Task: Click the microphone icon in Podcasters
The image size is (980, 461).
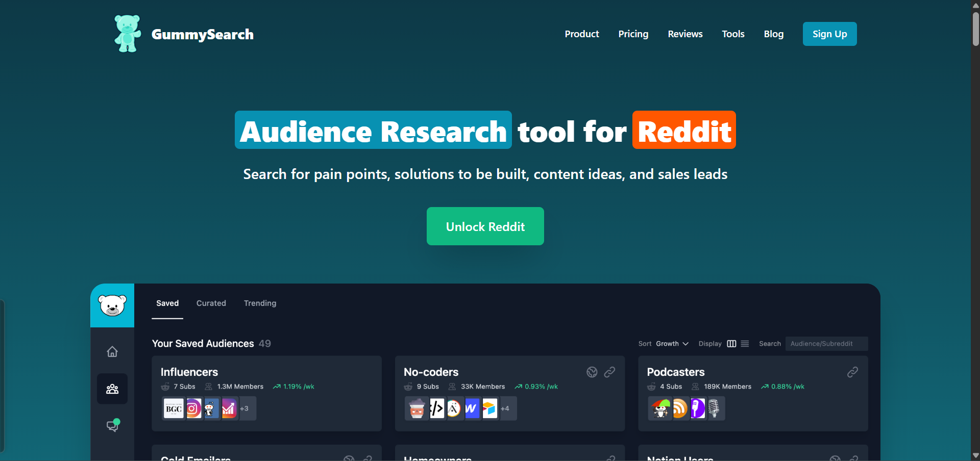Action: tap(715, 408)
